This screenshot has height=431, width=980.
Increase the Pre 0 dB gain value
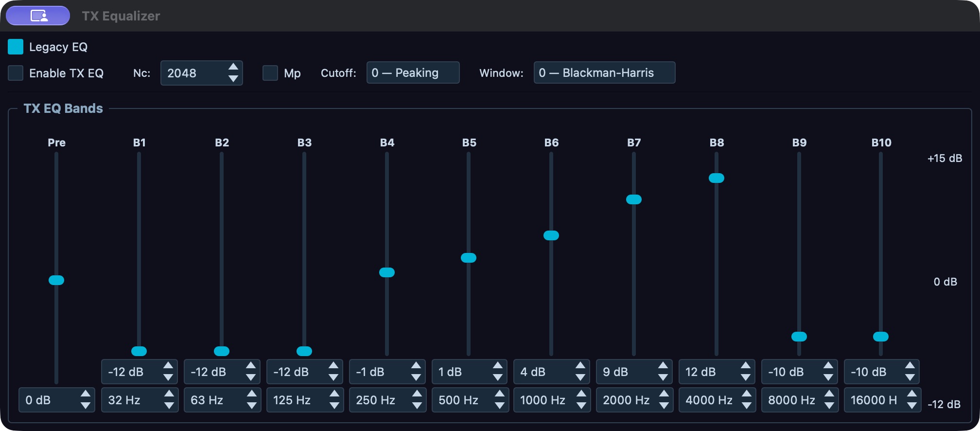pyautogui.click(x=86, y=394)
